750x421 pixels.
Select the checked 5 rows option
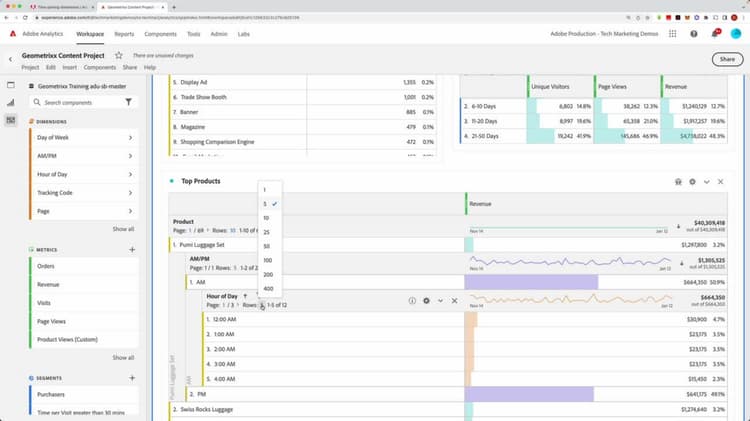tap(270, 204)
